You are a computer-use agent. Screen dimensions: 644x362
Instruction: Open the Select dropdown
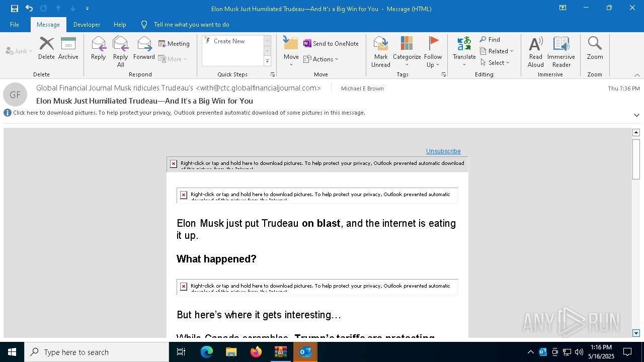(x=495, y=62)
